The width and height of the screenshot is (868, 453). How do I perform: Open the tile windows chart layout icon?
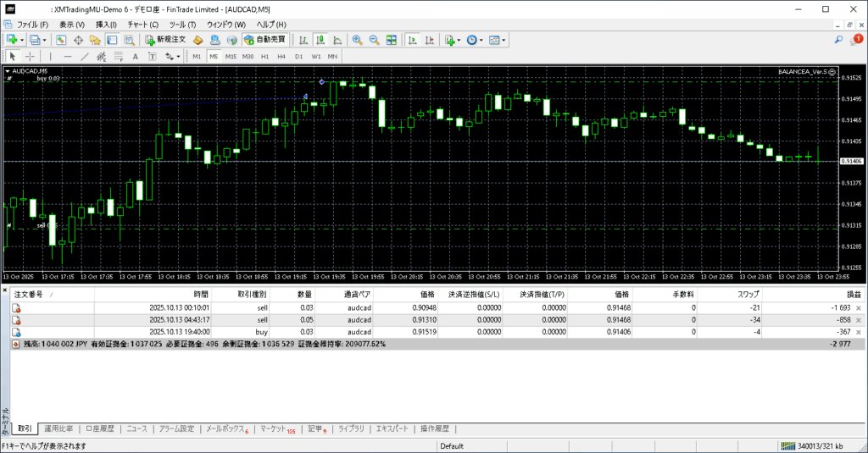point(392,40)
